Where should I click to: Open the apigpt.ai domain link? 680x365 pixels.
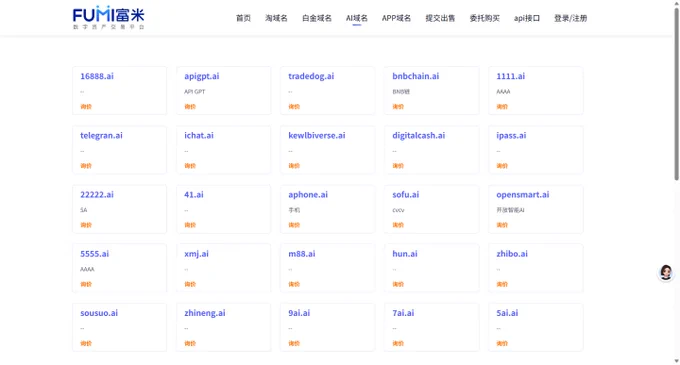click(x=202, y=76)
